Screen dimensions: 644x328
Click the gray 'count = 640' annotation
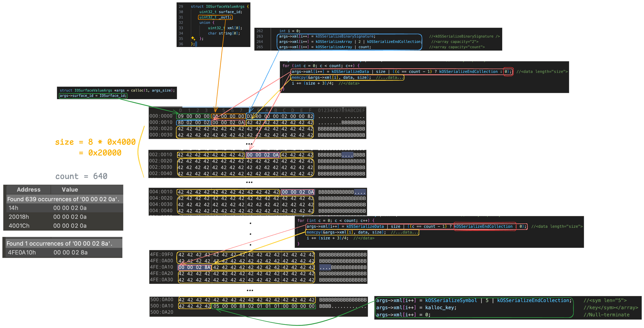coord(81,176)
